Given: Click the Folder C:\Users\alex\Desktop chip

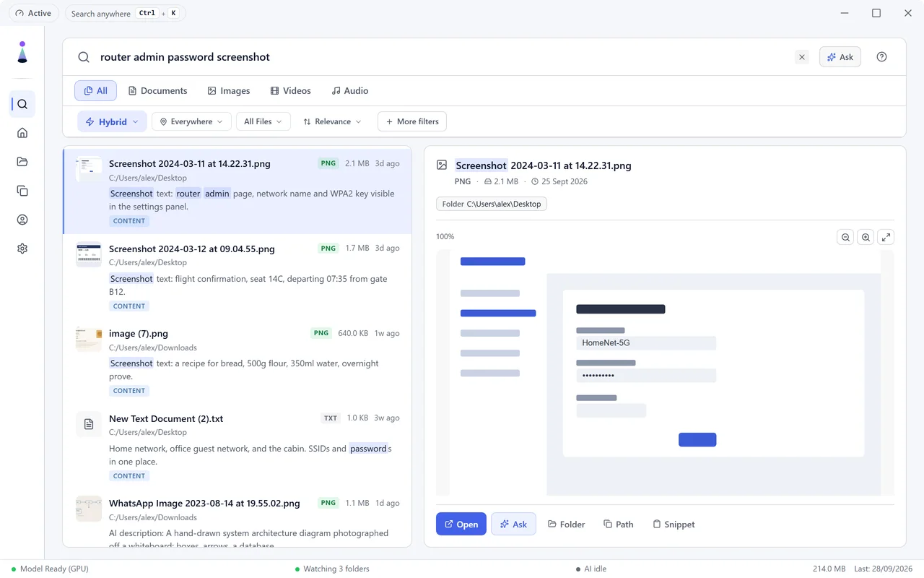Looking at the screenshot, I should coord(492,204).
